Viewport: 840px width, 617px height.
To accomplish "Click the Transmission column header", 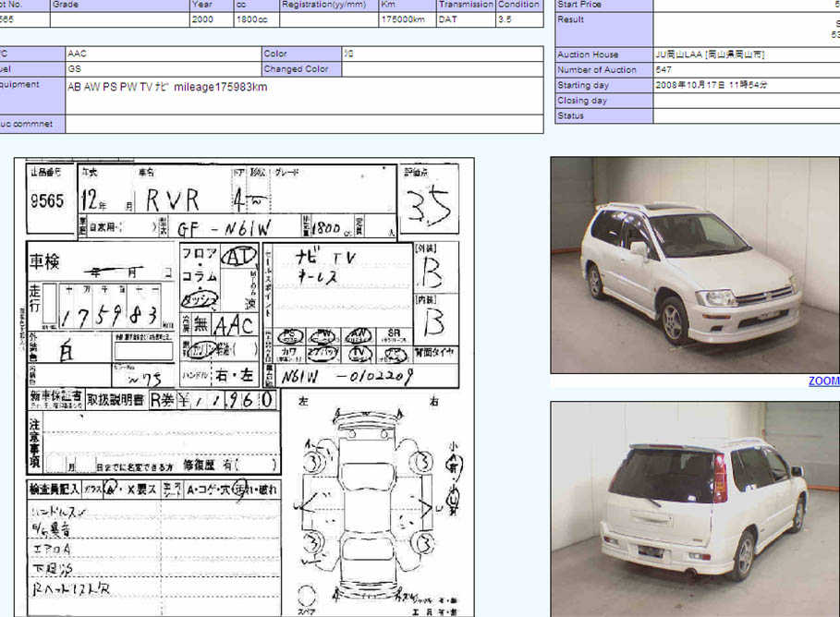I will pyautogui.click(x=466, y=5).
